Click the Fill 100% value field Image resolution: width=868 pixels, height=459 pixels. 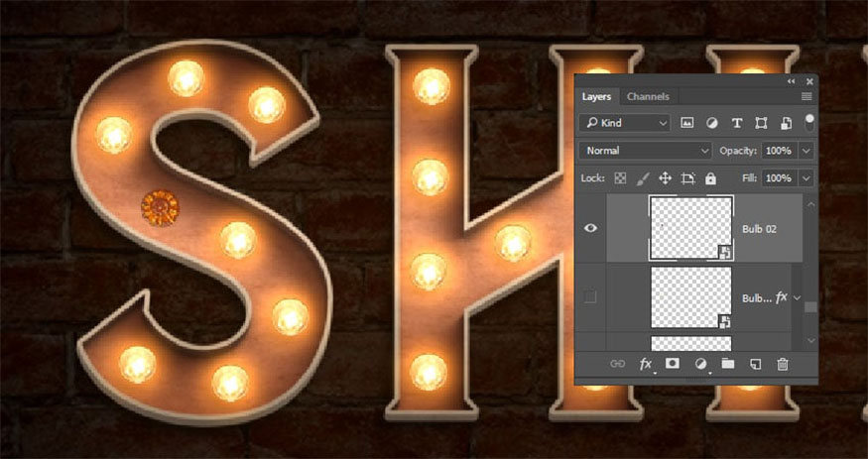point(780,178)
